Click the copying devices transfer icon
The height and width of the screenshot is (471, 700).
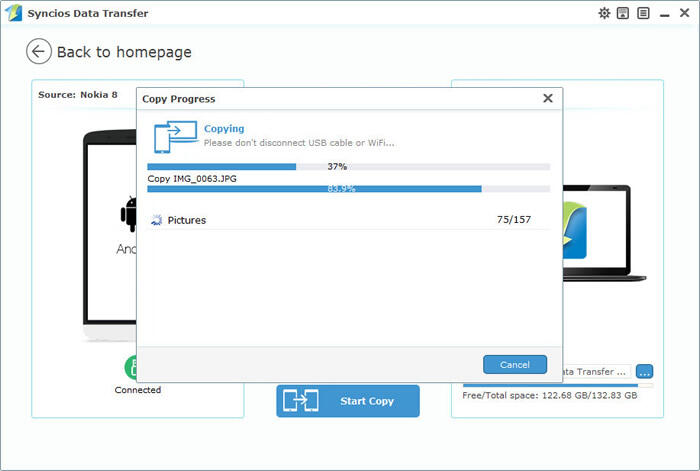(176, 137)
